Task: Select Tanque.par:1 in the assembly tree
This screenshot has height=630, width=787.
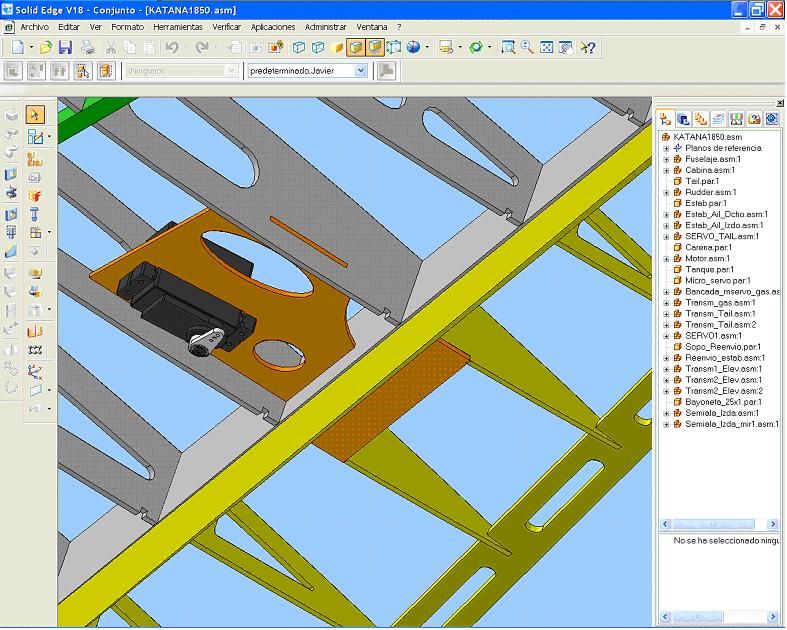Action: (x=709, y=269)
